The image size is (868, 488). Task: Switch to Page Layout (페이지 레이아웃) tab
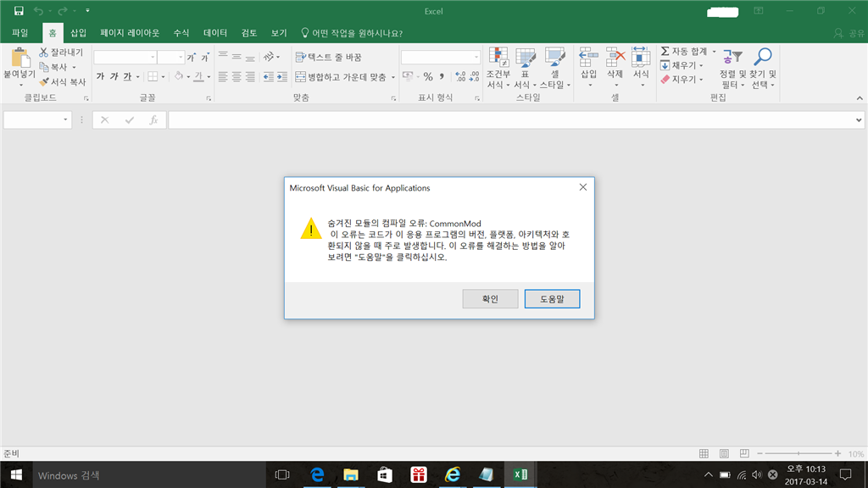pyautogui.click(x=130, y=33)
